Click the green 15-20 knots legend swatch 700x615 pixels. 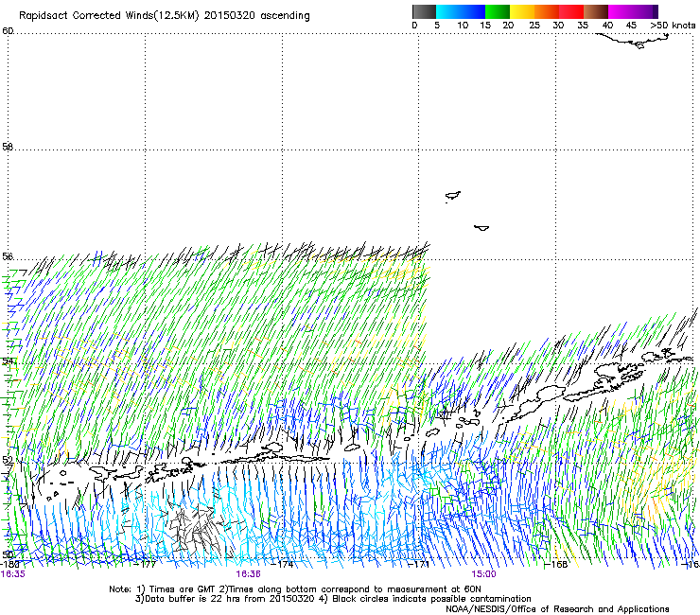(x=498, y=11)
